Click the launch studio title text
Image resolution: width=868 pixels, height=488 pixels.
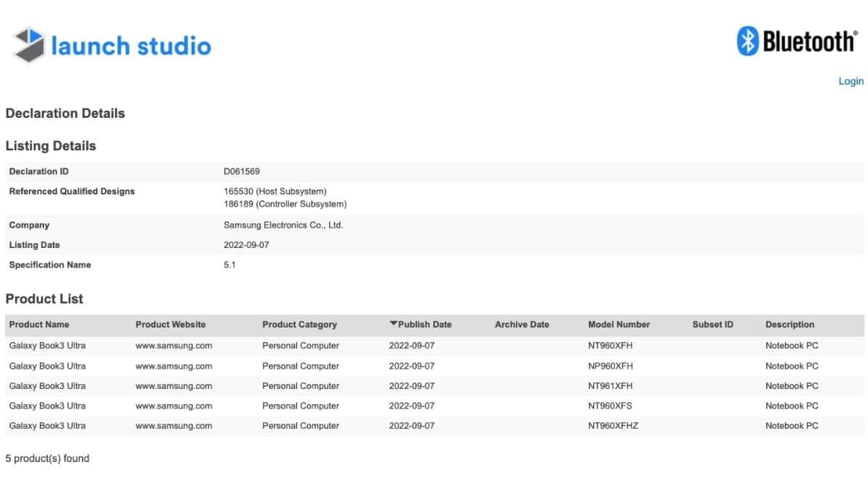pos(131,46)
